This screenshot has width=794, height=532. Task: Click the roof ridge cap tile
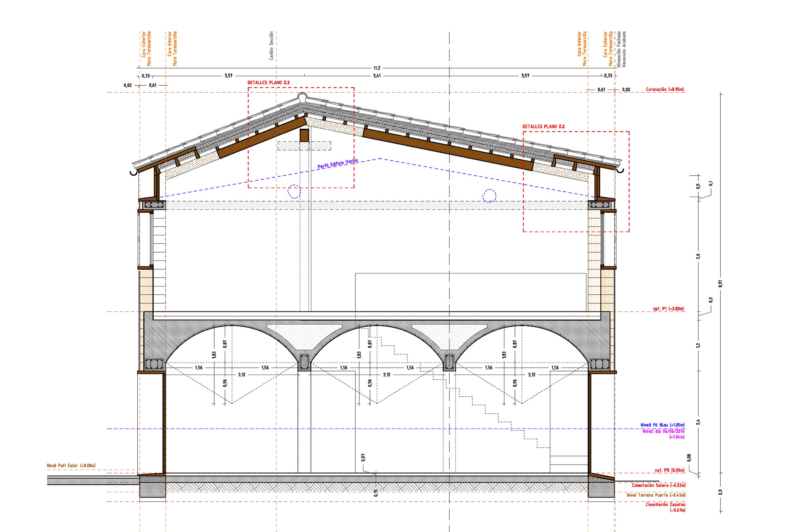(301, 96)
